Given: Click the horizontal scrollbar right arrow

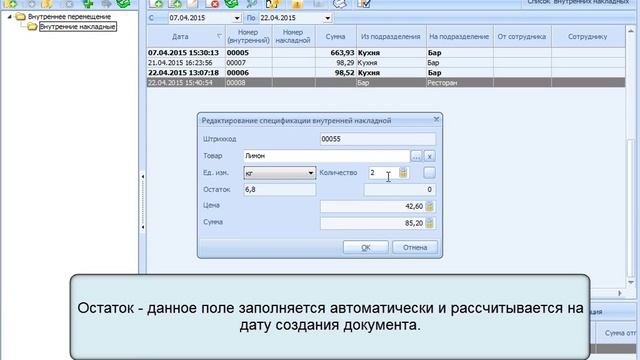Looking at the screenshot, I should point(620,293).
